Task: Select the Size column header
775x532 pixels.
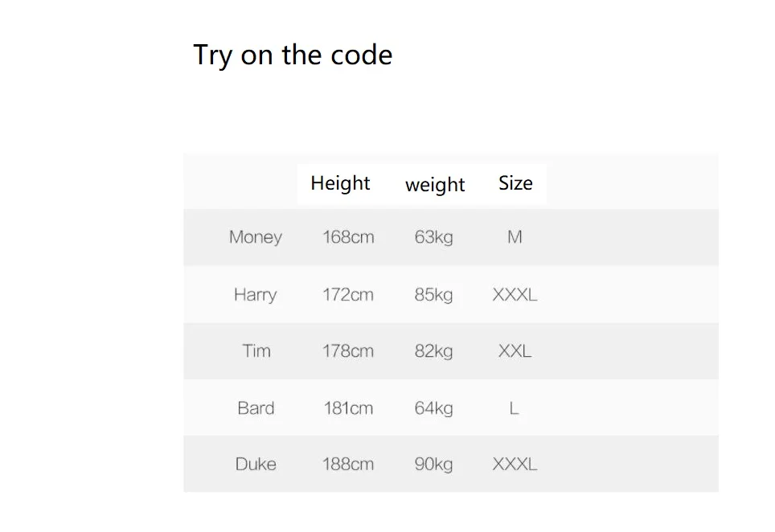Action: [x=515, y=183]
